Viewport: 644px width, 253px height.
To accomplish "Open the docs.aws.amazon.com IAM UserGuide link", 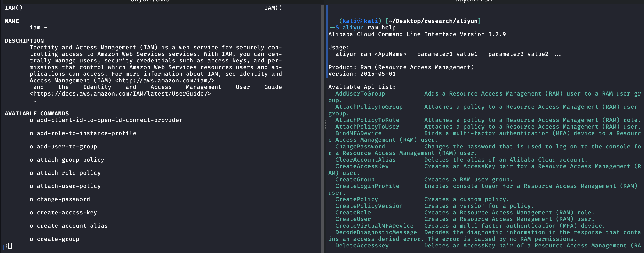I will (120, 94).
